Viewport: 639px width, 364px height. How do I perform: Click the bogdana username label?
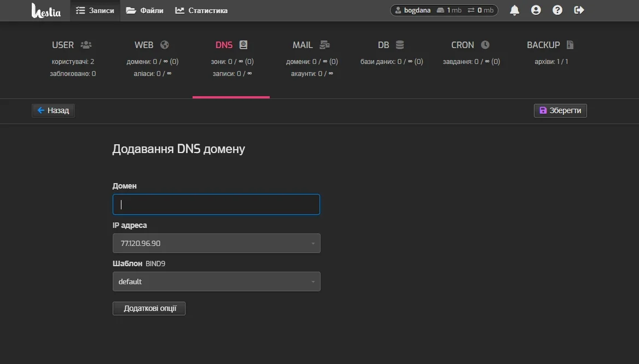(x=417, y=10)
